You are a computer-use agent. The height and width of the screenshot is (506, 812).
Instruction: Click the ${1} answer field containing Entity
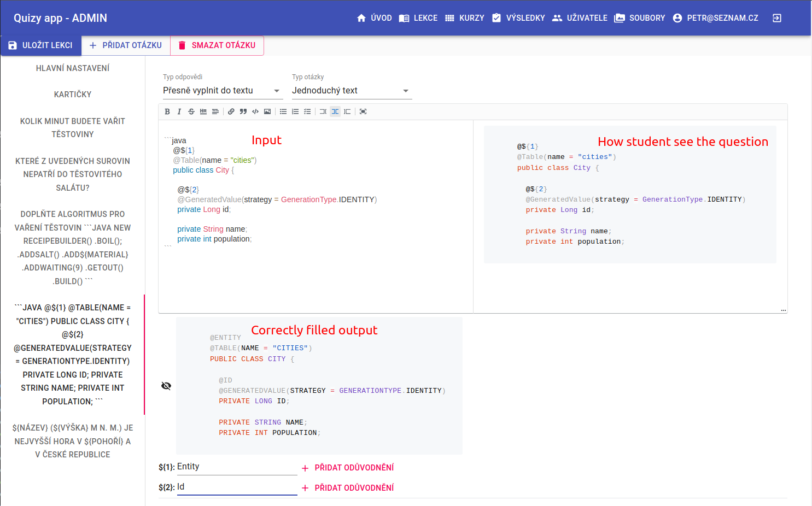point(237,467)
